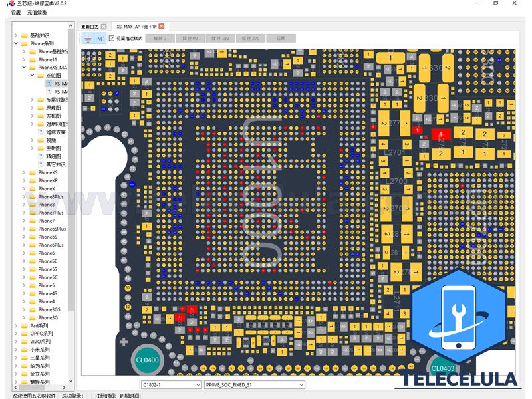Open the 维修方案 document item
The width and height of the screenshot is (532, 399).
click(x=56, y=132)
